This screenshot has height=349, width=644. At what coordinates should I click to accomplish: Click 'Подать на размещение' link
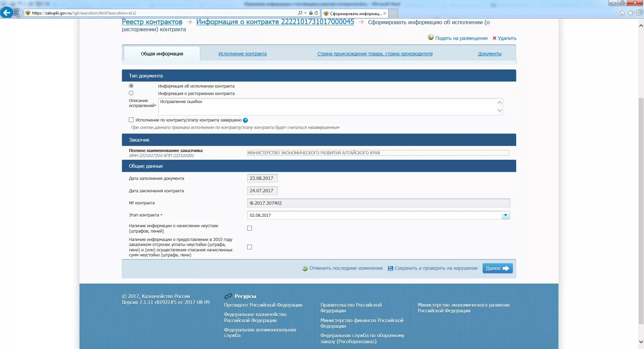point(461,38)
